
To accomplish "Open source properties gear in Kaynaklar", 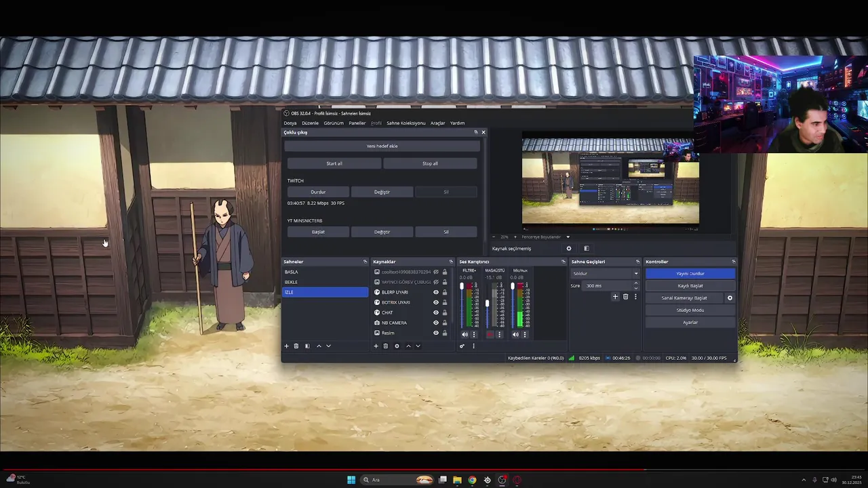I will coord(397,346).
